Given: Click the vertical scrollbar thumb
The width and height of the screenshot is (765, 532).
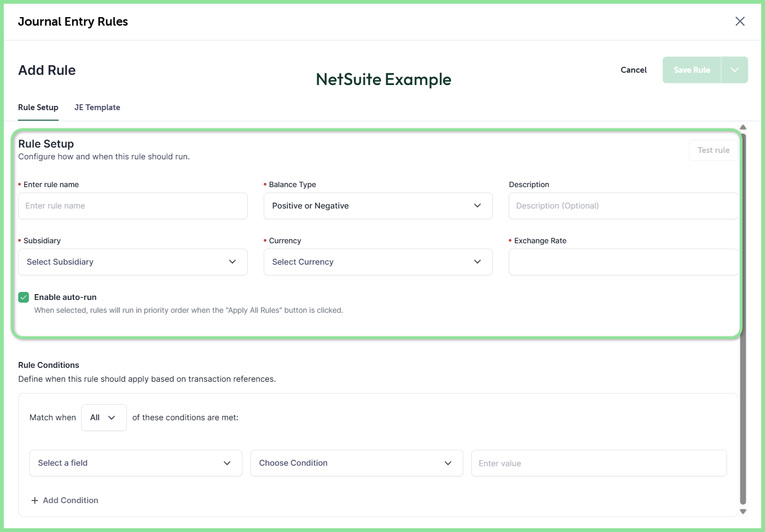Looking at the screenshot, I should [743, 319].
